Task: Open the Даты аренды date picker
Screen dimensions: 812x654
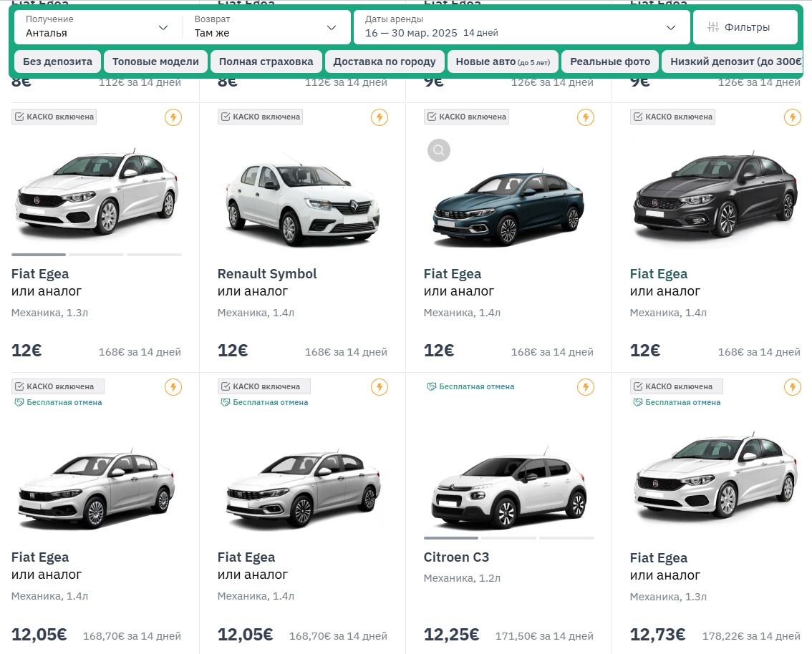Action: (x=521, y=27)
